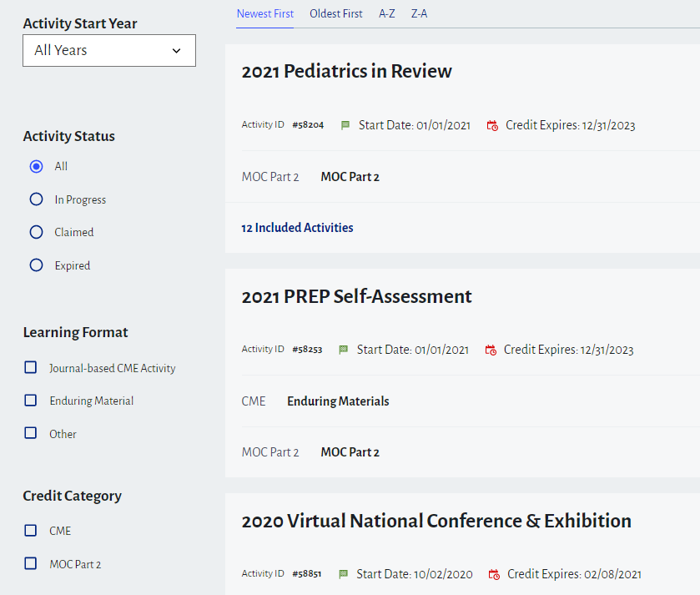Viewport: 700px width, 595px height.
Task: Click the credit expires calendar icon for 2020 Virtual Conference
Action: 494,575
